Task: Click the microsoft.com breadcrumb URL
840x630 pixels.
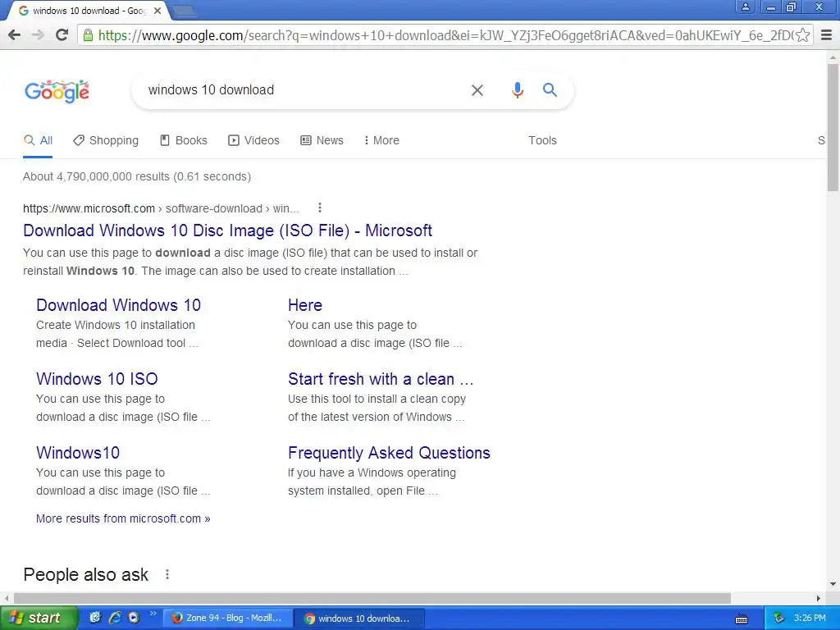Action: [161, 208]
